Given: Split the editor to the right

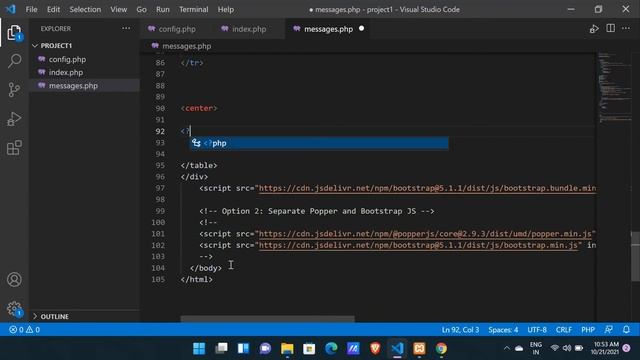Looking at the screenshot, I should [611, 28].
